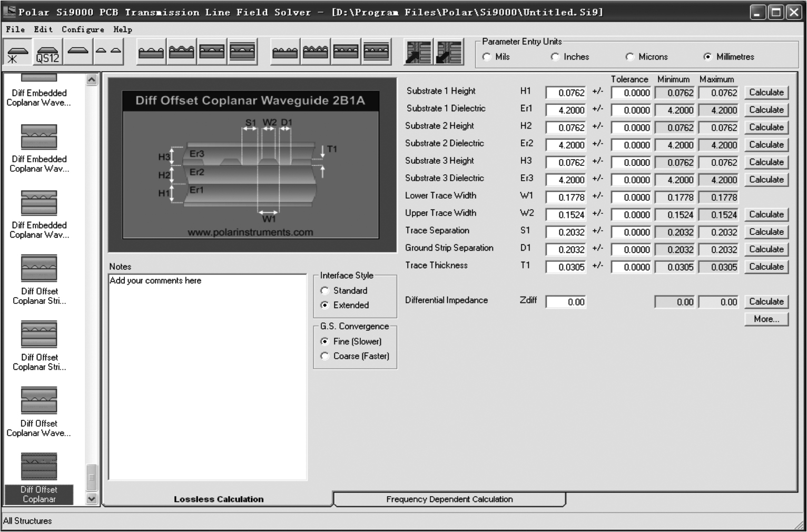Open the Configure menu
This screenshot has height=532, width=807.
[83, 29]
